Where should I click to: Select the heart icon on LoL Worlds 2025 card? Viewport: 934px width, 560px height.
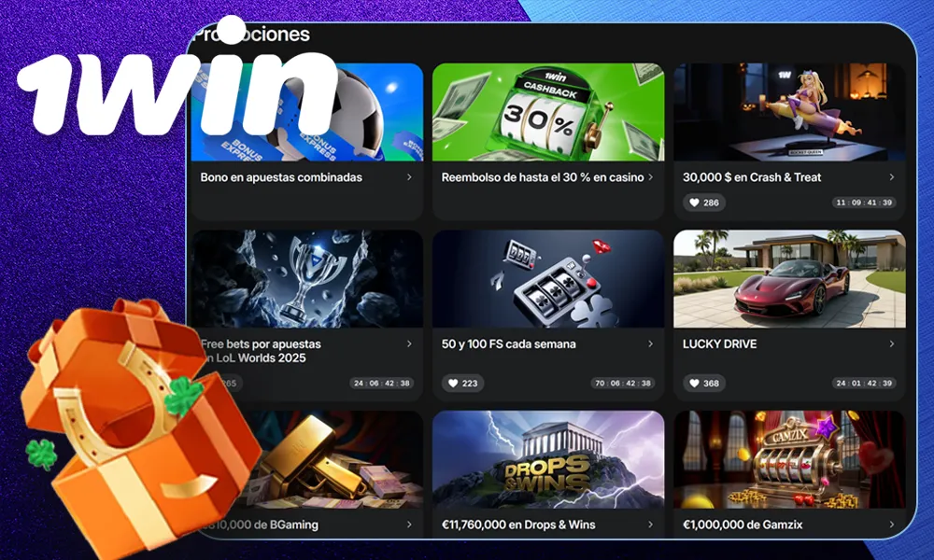216,383
